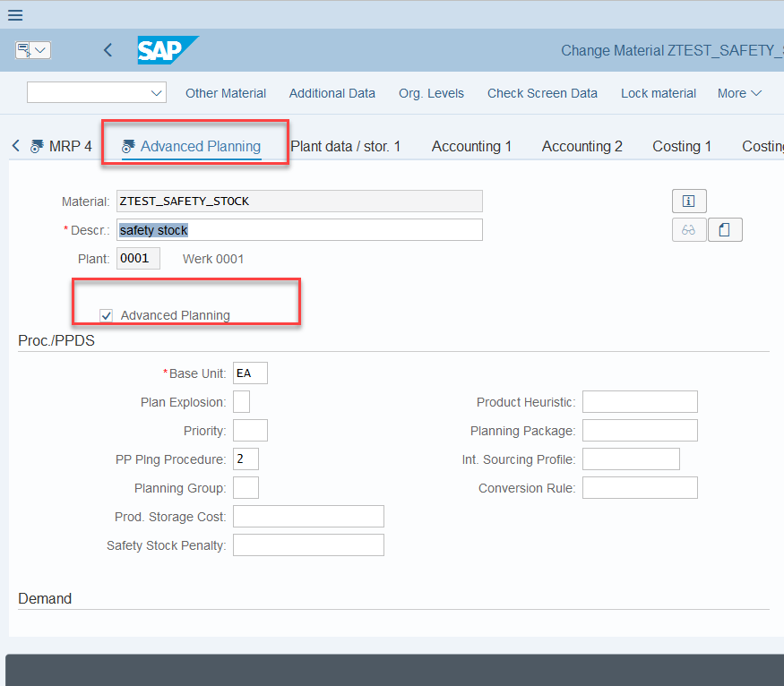Click the SAP logo
The height and width of the screenshot is (686, 784).
click(168, 50)
